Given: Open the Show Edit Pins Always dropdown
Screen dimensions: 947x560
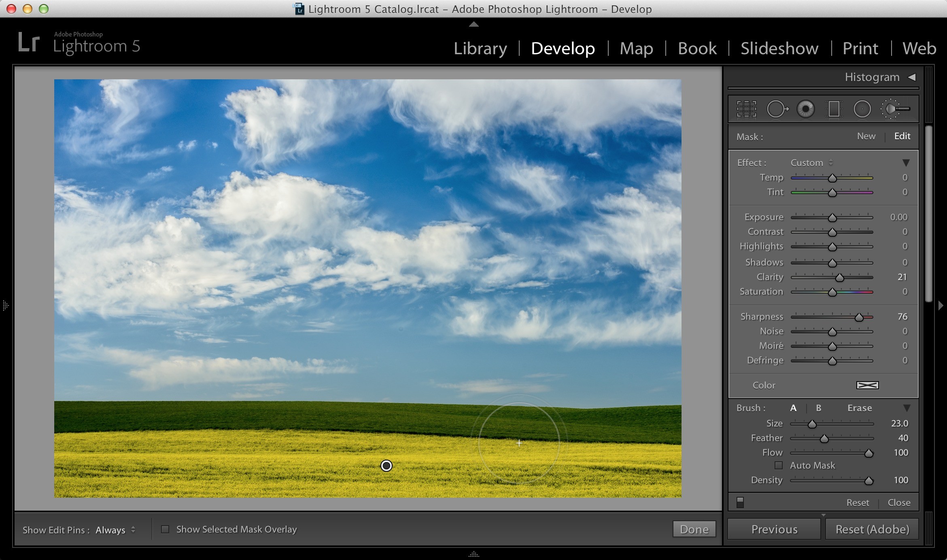Looking at the screenshot, I should (115, 530).
